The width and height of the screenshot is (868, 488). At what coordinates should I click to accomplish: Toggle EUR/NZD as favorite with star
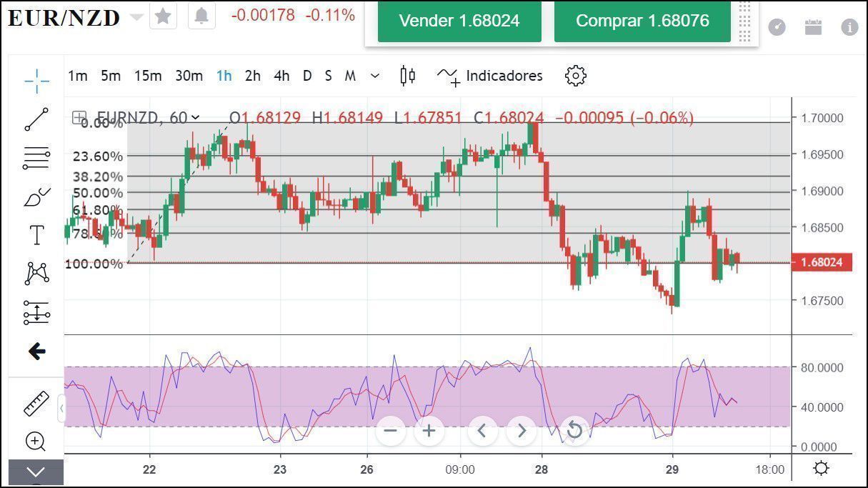tap(163, 16)
